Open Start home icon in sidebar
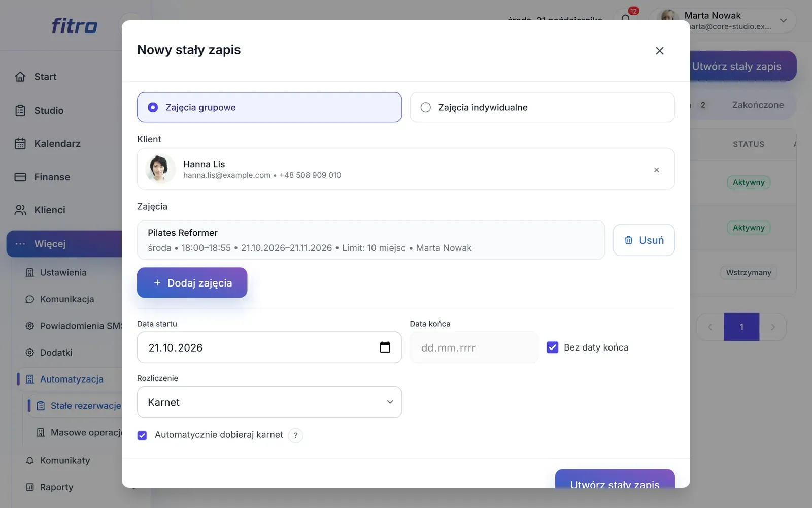This screenshot has height=508, width=812. point(20,77)
